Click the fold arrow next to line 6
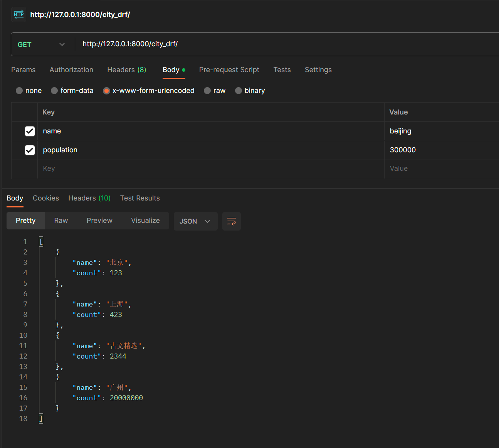Viewport: 499px width, 448px height. coord(58,293)
